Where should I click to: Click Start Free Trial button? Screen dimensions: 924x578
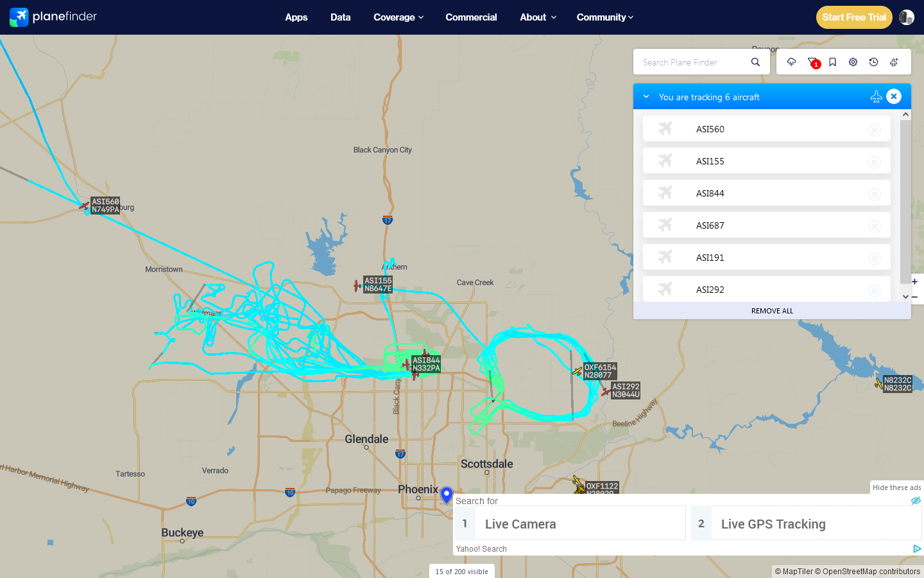(x=854, y=17)
